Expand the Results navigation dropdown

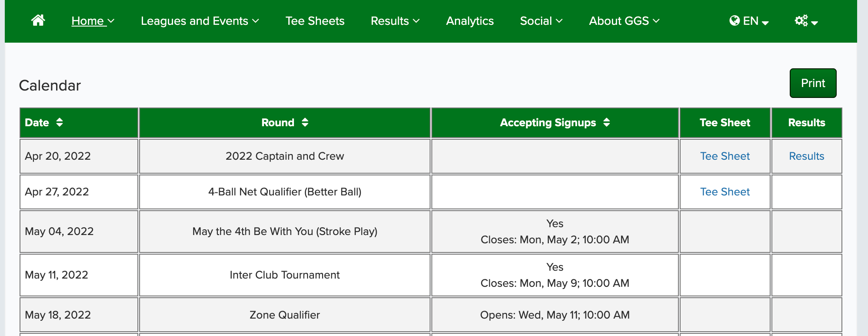click(x=395, y=21)
